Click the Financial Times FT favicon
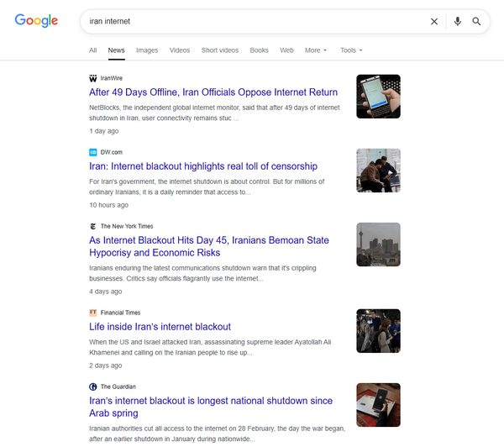Image resolution: width=504 pixels, height=447 pixels. [x=93, y=313]
